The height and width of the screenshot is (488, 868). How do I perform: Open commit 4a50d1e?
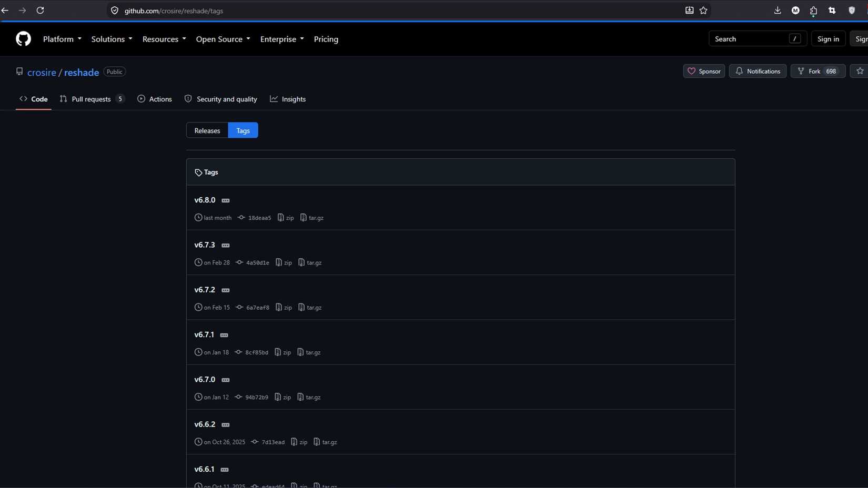pos(253,262)
